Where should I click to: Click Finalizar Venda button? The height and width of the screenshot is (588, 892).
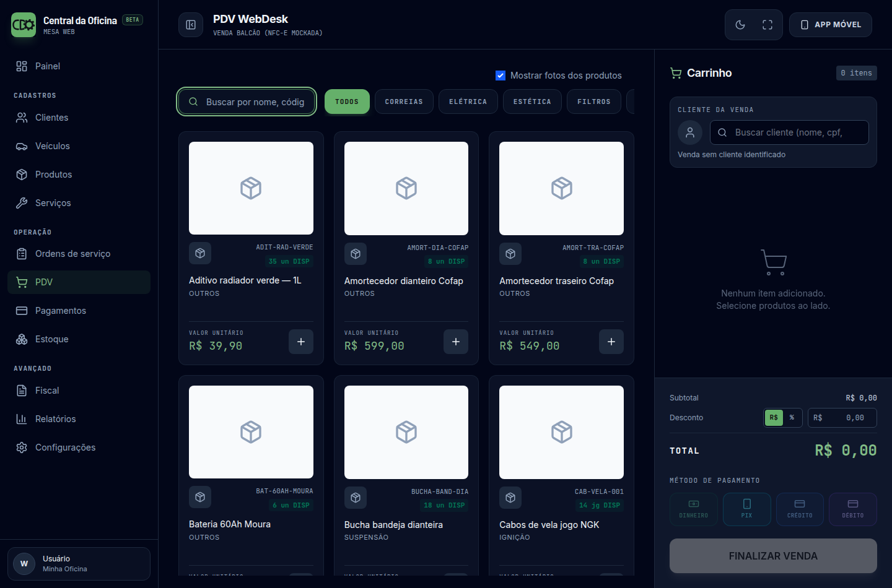click(x=773, y=556)
